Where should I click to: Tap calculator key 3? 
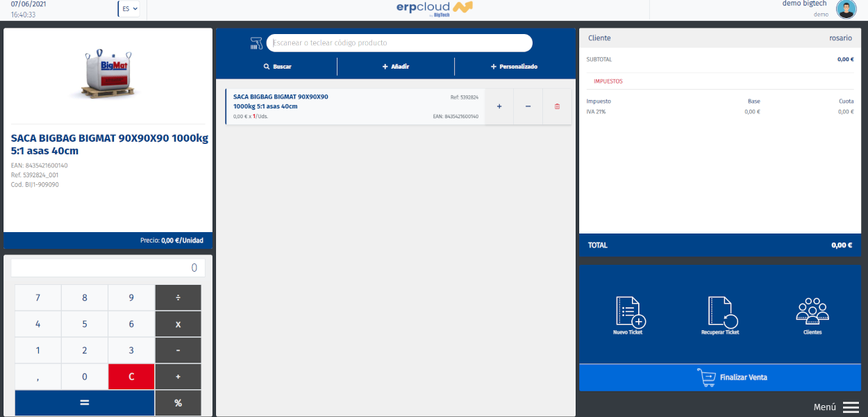[131, 350]
